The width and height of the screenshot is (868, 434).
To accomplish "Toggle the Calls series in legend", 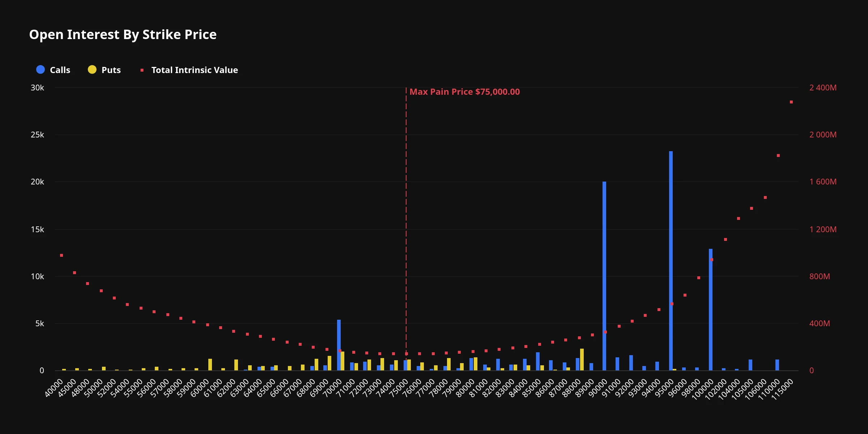I will (x=53, y=70).
